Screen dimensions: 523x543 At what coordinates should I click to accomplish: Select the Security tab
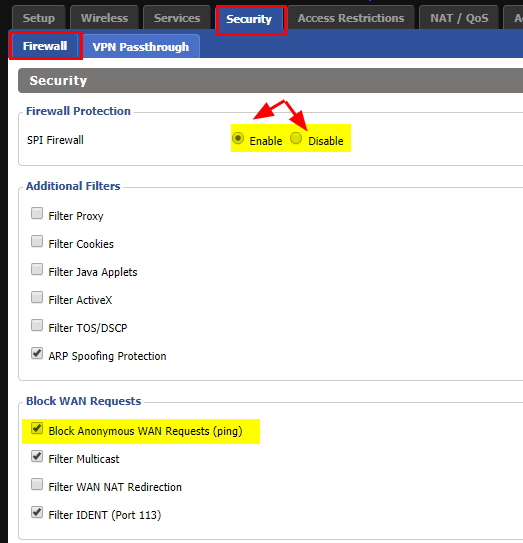249,19
